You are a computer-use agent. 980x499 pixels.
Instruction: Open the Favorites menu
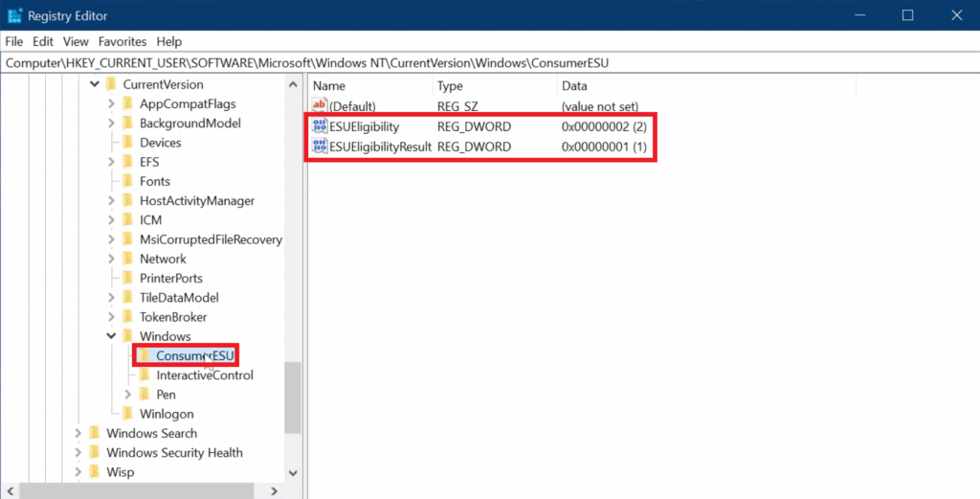point(122,42)
